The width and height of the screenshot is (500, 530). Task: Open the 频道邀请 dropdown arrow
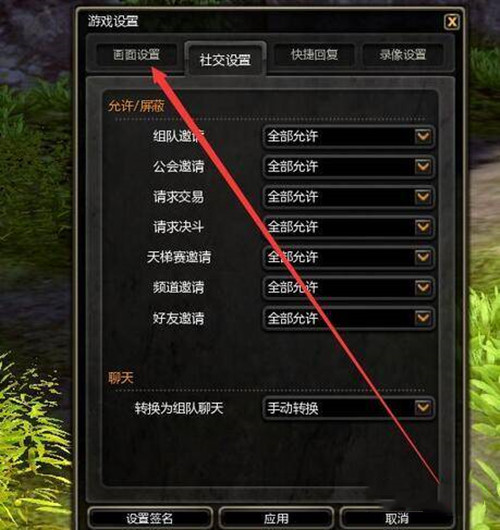point(423,288)
